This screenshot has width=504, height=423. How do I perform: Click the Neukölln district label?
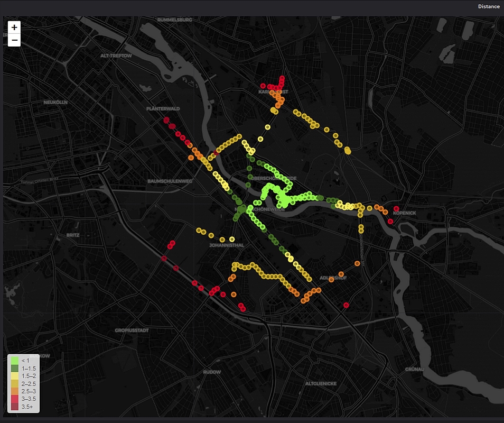pos(55,102)
